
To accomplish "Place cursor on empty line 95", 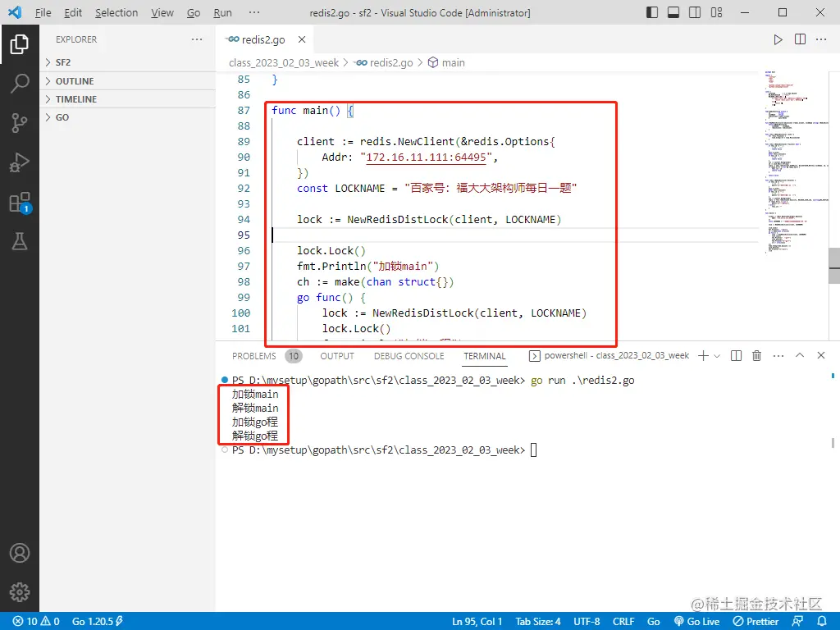I will click(514, 235).
